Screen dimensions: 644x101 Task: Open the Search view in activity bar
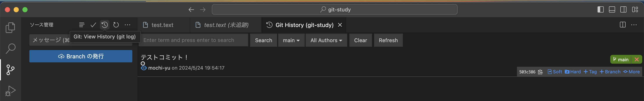coord(10,48)
